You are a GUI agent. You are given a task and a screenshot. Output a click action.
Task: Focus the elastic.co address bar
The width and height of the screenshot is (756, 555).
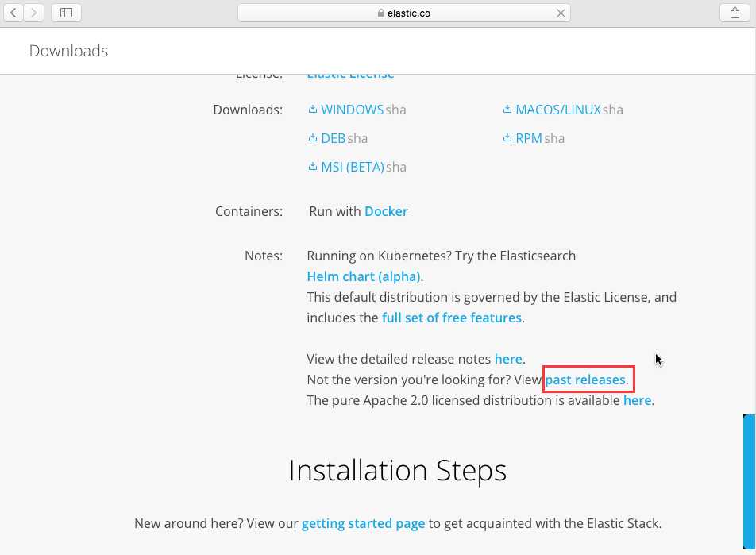404,13
